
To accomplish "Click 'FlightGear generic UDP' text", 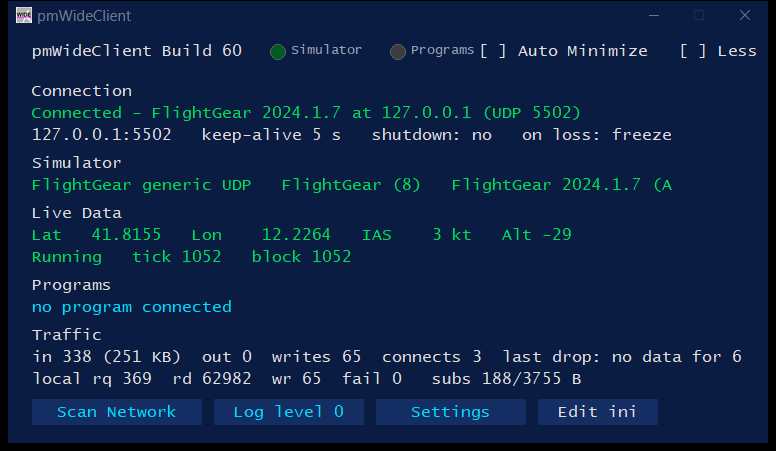I will 142,185.
